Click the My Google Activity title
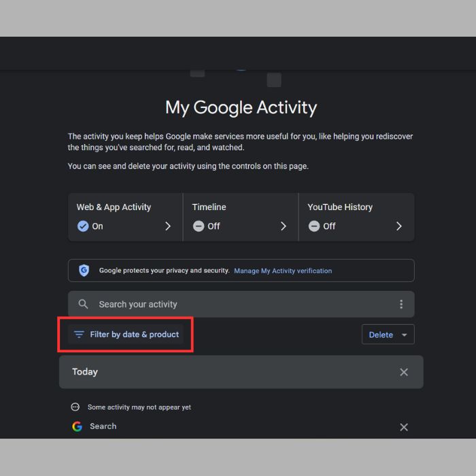This screenshot has width=476, height=476. (241, 107)
